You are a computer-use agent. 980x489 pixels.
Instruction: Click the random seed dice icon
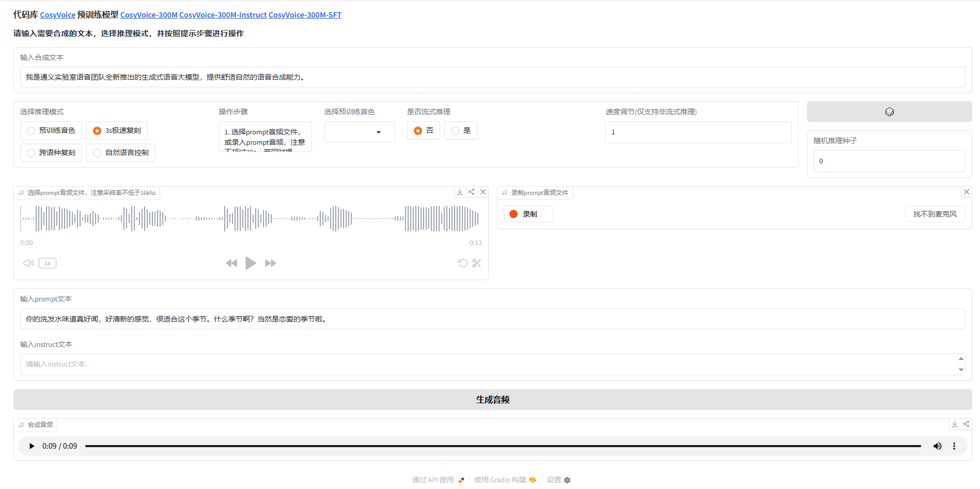(889, 111)
